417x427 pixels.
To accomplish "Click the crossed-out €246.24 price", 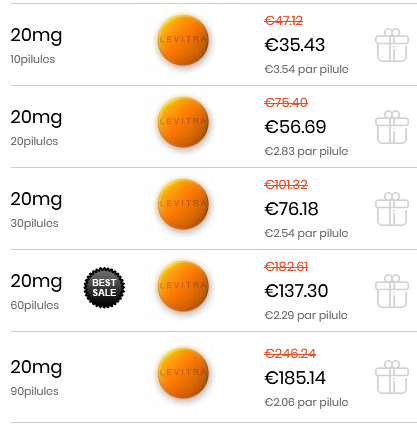I will pyautogui.click(x=290, y=353).
